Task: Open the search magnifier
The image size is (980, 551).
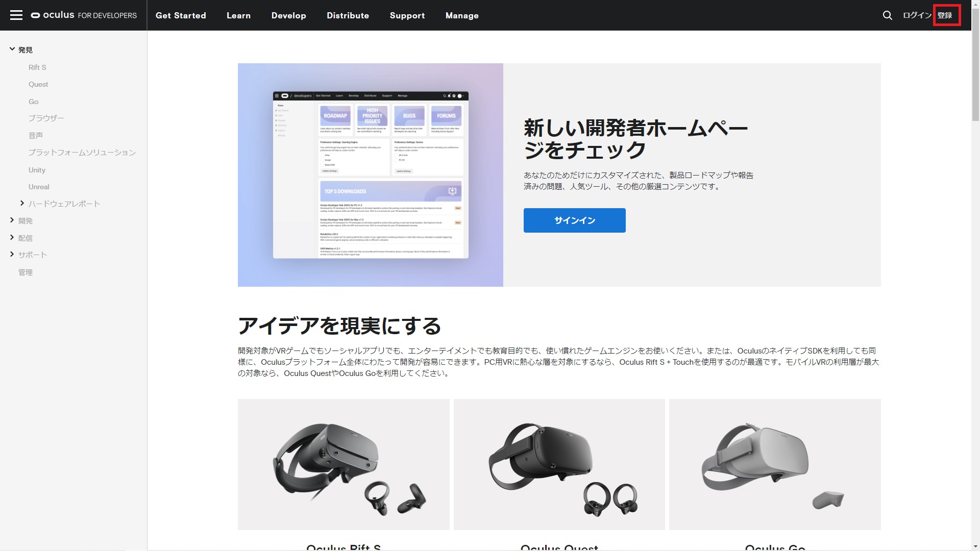Action: click(x=888, y=15)
